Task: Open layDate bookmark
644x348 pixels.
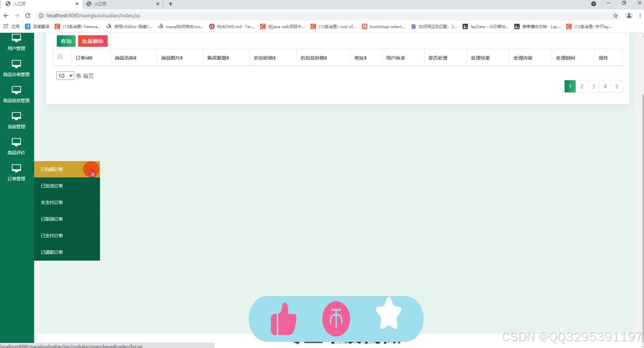Action: 486,26
